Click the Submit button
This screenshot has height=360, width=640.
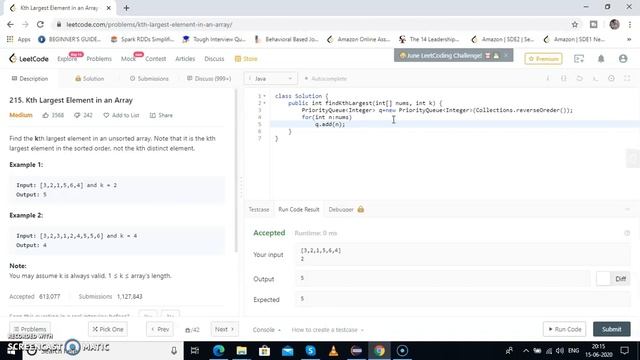(x=611, y=329)
